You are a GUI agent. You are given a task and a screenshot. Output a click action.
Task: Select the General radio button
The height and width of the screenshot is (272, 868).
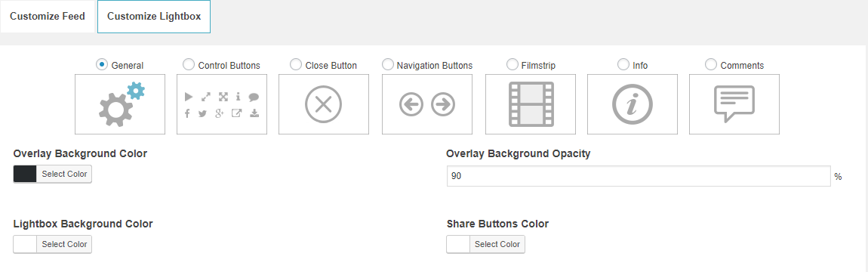(x=102, y=64)
